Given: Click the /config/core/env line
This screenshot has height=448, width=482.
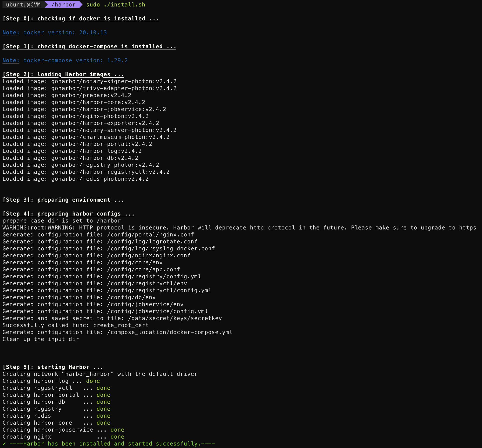Looking at the screenshot, I should tap(83, 263).
